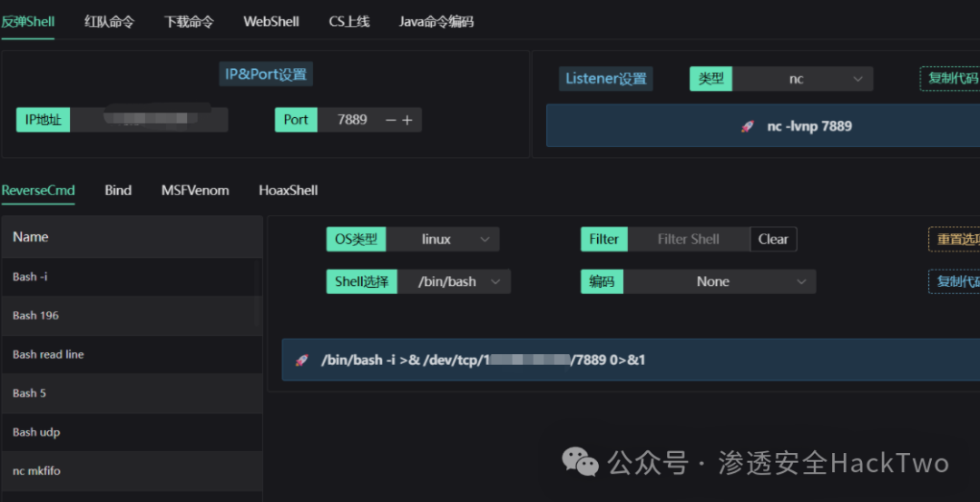Click the Name column header
Image resolution: width=980 pixels, height=502 pixels.
(x=132, y=237)
